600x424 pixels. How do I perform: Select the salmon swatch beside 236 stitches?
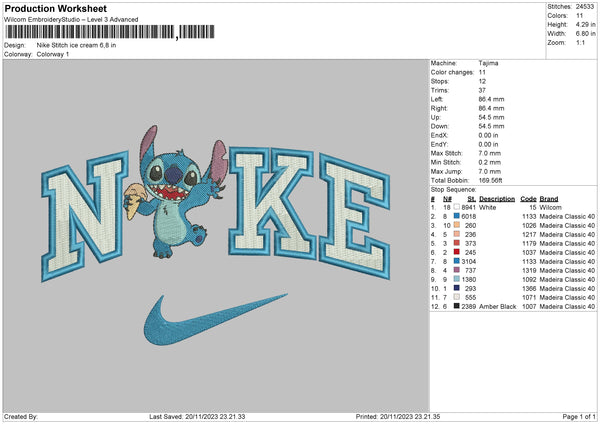click(457, 234)
